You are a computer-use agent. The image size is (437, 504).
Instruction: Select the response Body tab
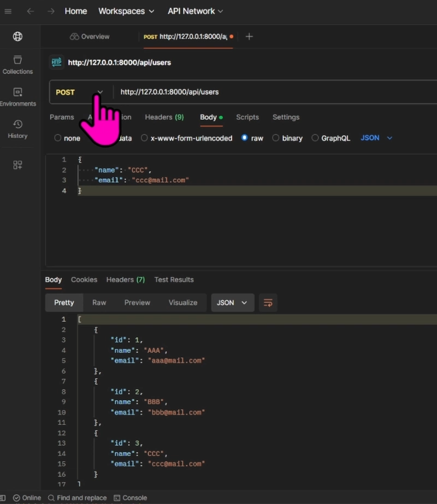[54, 280]
